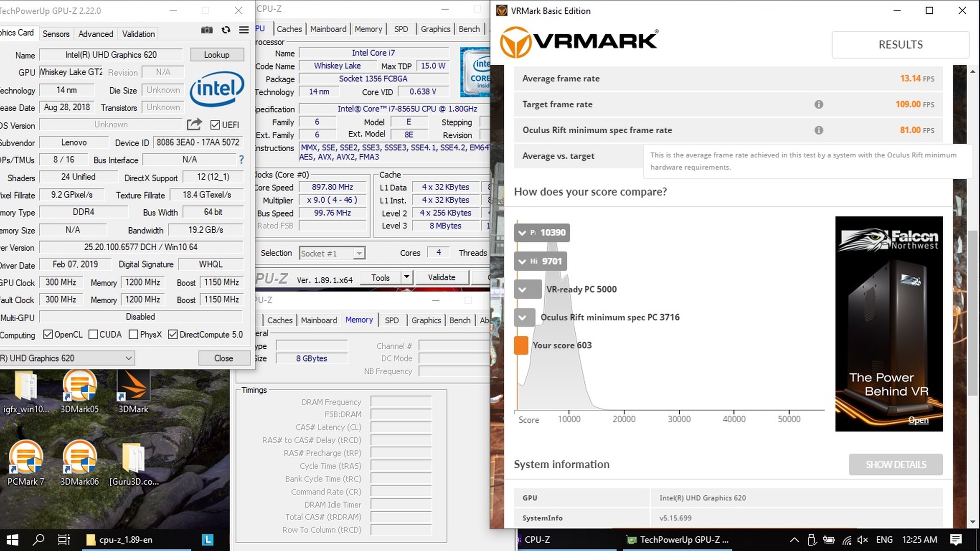Open the igfx_win10 desktop folder

26,392
